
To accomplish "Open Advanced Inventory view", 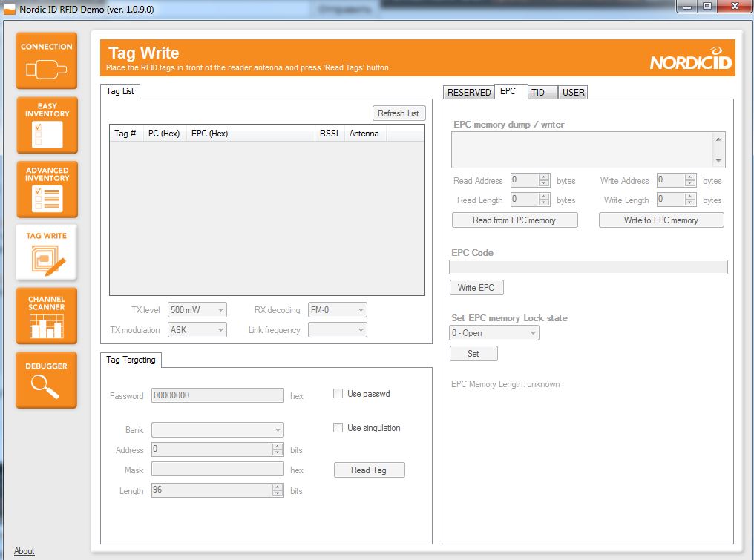I will point(47,189).
